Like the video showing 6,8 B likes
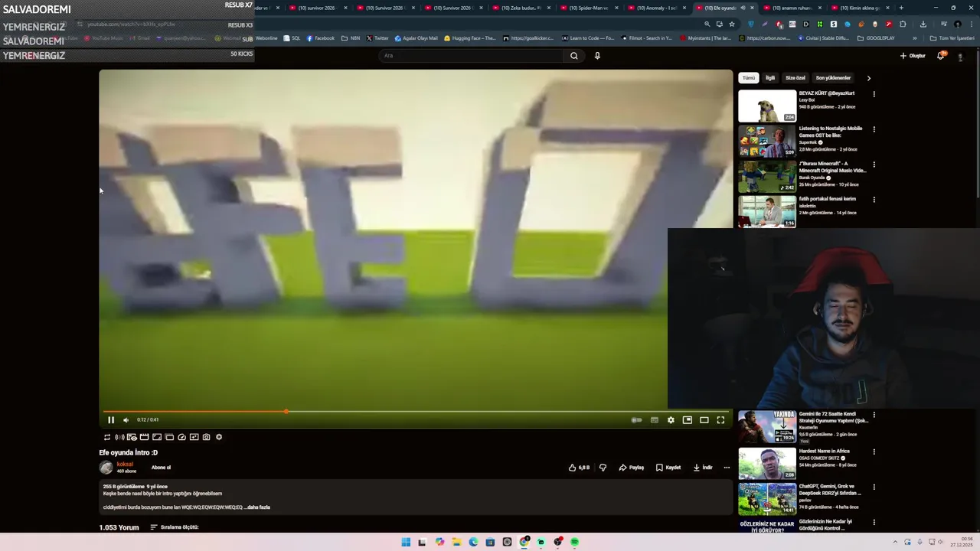This screenshot has width=980, height=551. (x=579, y=468)
